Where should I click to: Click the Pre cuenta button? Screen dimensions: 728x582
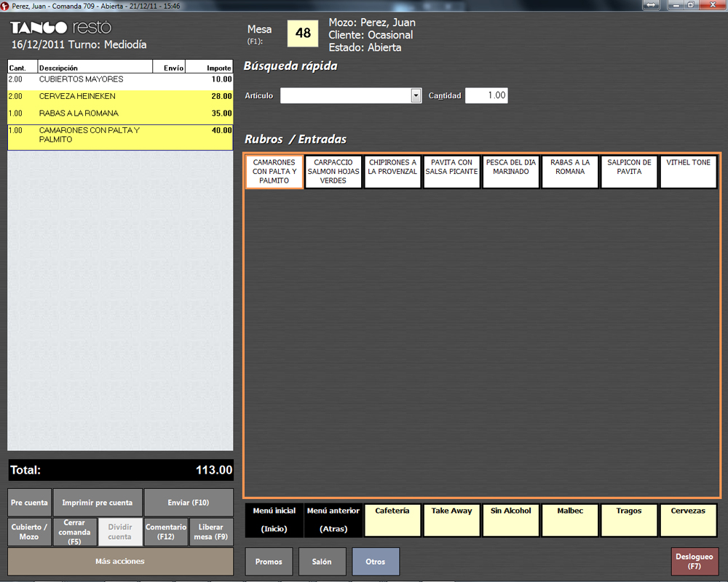[x=29, y=503]
